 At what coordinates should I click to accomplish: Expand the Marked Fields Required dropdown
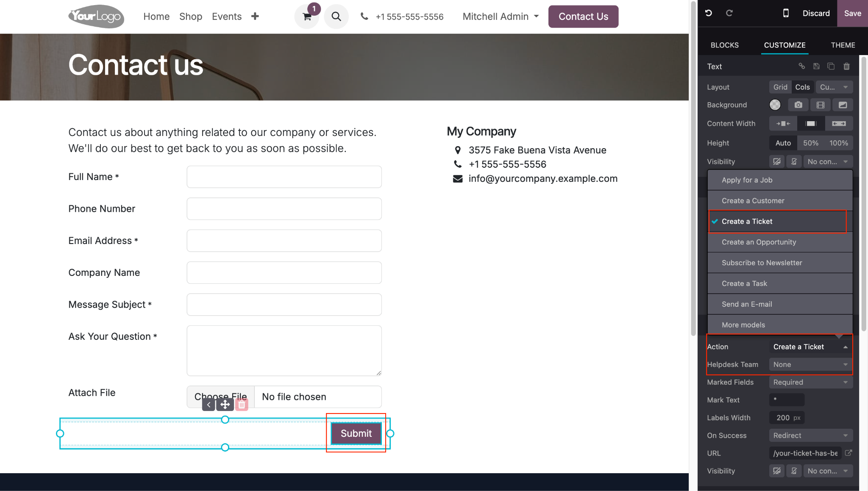[810, 383]
